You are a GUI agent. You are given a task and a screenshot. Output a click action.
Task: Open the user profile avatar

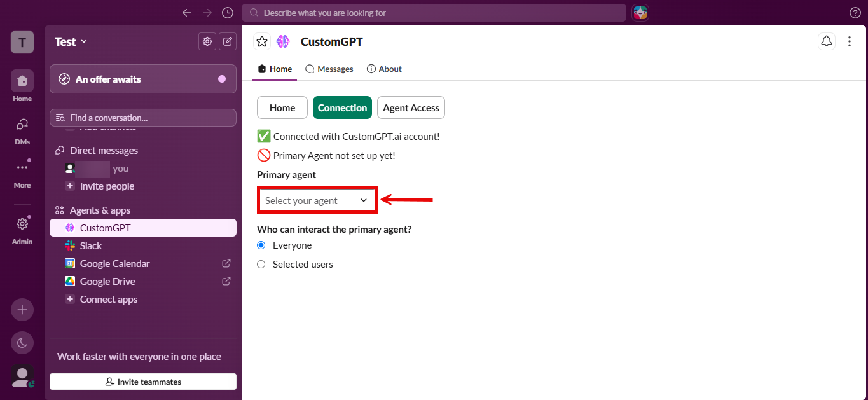22,376
